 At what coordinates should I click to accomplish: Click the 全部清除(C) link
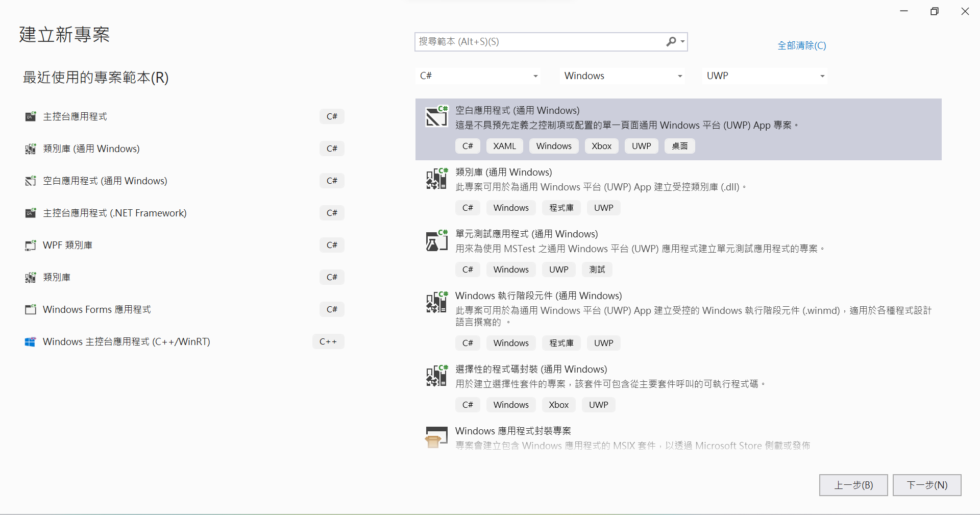801,45
